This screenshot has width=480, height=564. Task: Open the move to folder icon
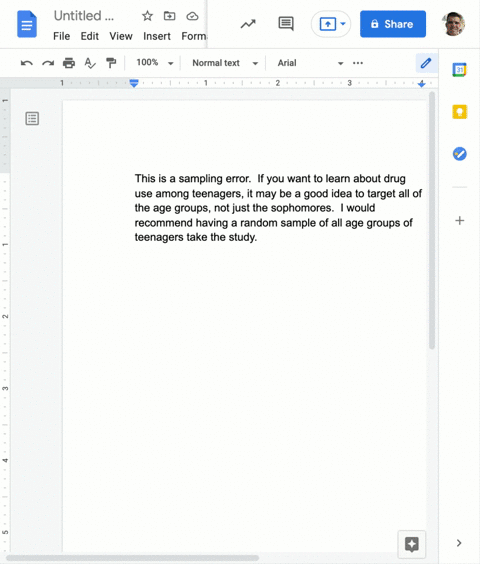tap(169, 16)
